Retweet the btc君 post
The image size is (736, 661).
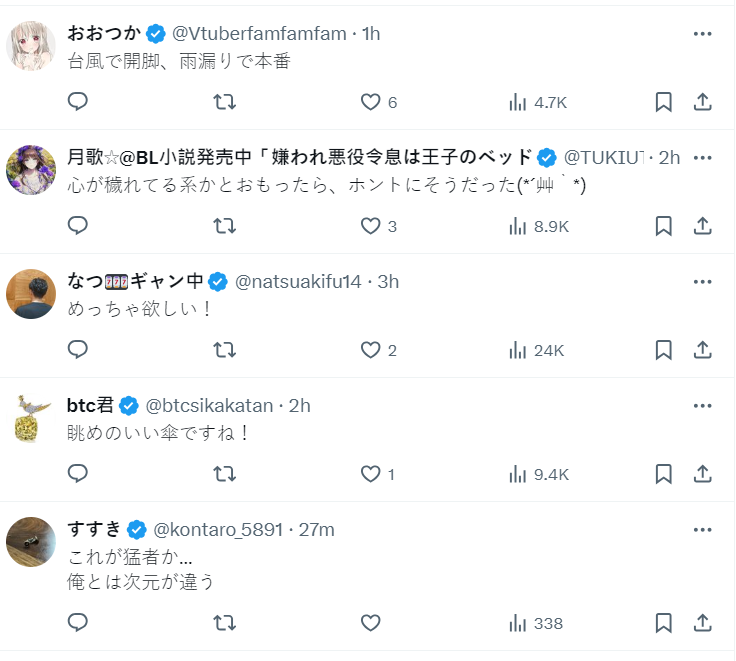[x=225, y=474]
